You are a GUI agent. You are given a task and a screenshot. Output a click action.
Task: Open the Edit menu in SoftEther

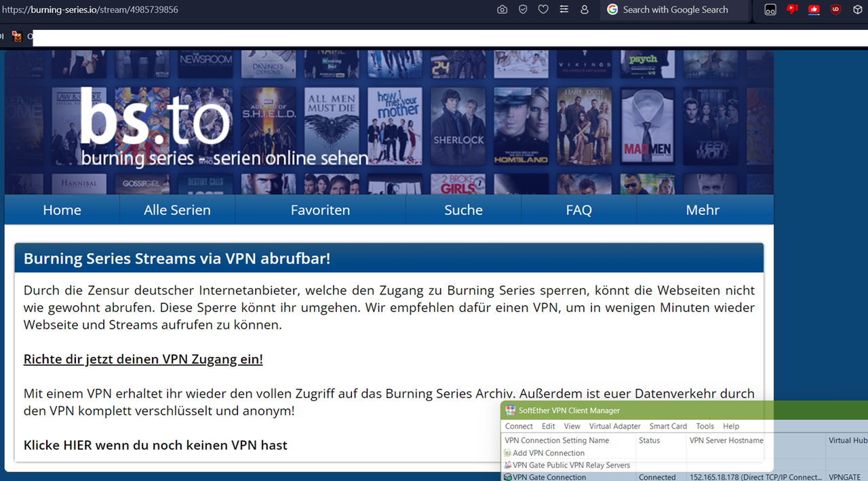548,426
